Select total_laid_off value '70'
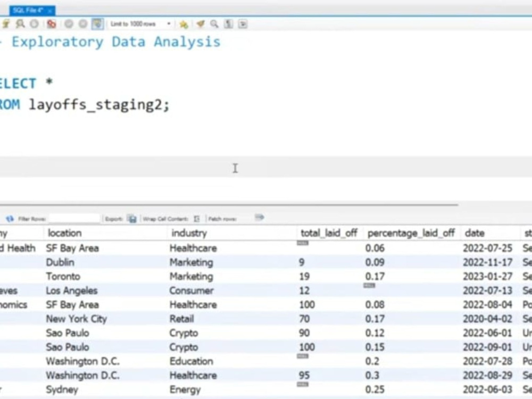This screenshot has width=532, height=399. [304, 319]
